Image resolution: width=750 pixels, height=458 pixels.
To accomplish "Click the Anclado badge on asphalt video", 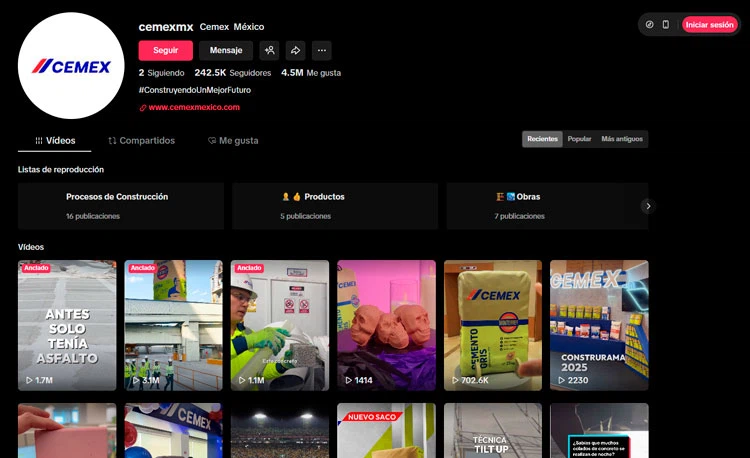I will pyautogui.click(x=36, y=268).
